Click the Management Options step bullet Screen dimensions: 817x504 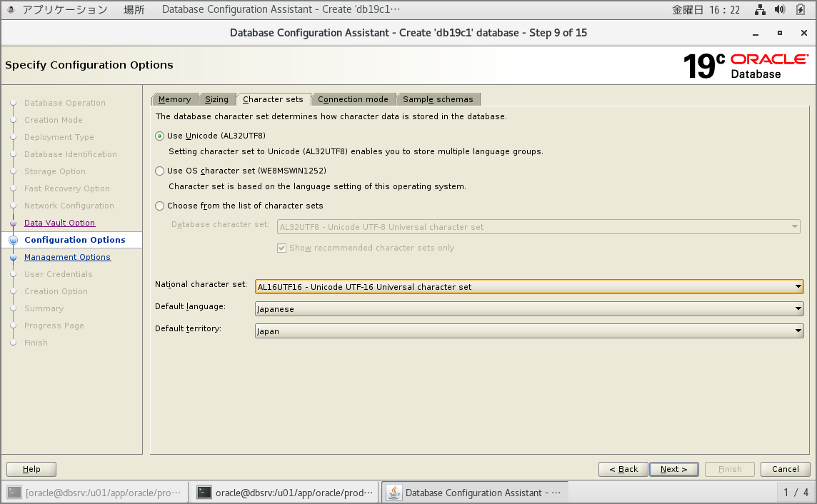pyautogui.click(x=13, y=257)
